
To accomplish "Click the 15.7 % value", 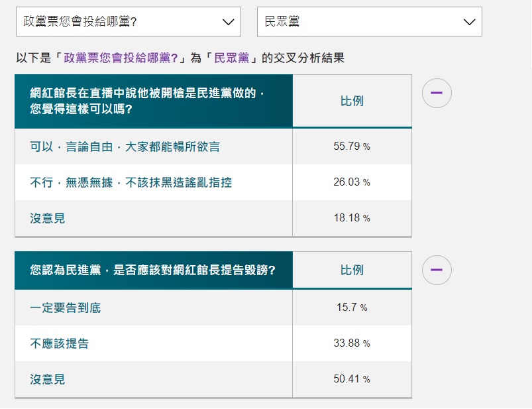I will pos(352,307).
